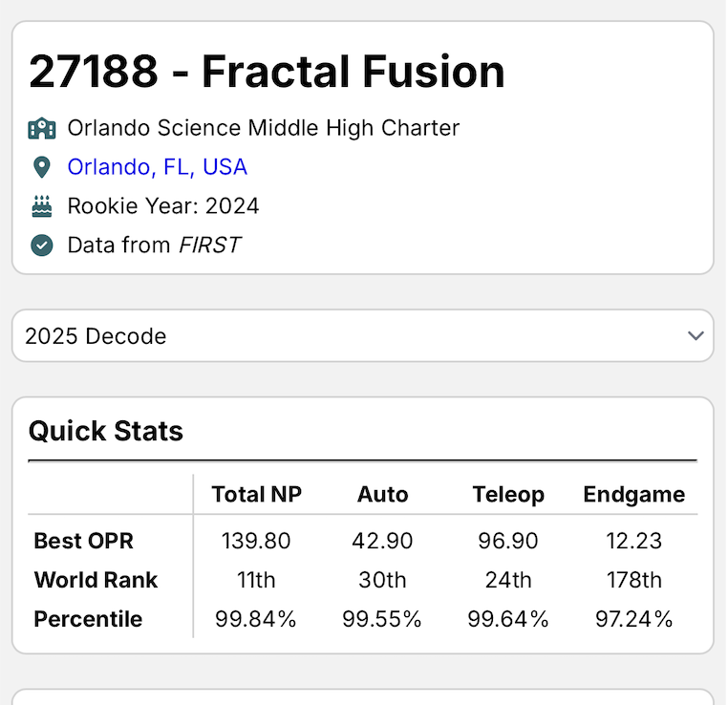Click the Percentile row label
This screenshot has width=728, height=705.
tap(88, 619)
